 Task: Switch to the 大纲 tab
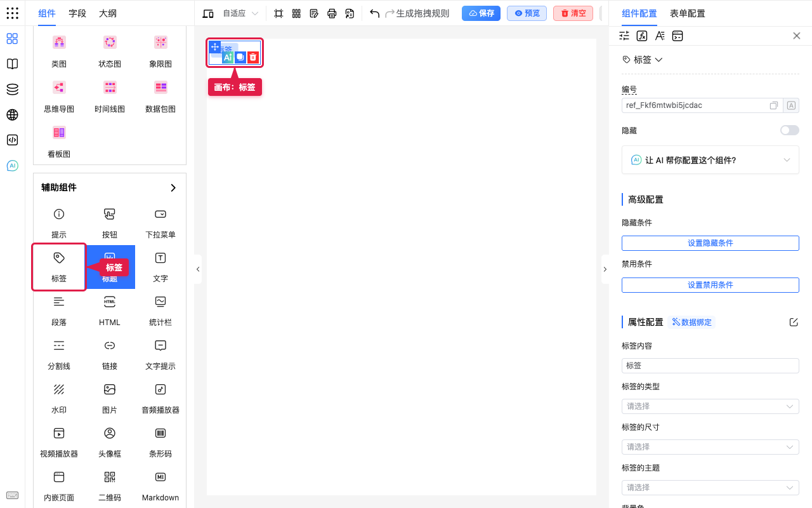click(x=108, y=13)
